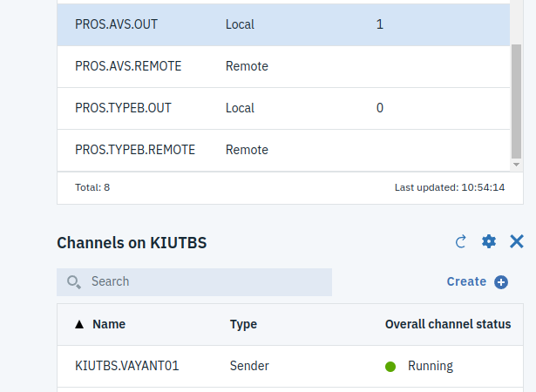This screenshot has height=392, width=536.
Task: Close the Channels on KIUTBS widget
Action: click(x=517, y=242)
